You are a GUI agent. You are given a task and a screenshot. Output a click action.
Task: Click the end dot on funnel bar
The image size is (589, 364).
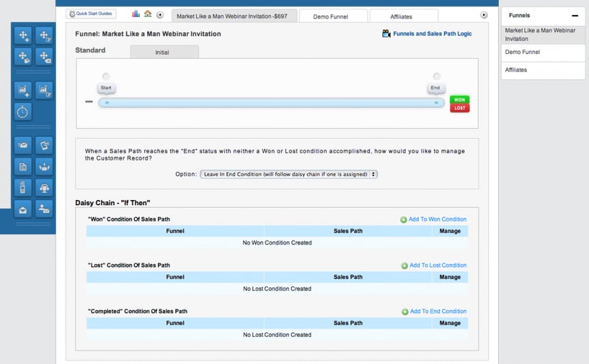coord(436,103)
